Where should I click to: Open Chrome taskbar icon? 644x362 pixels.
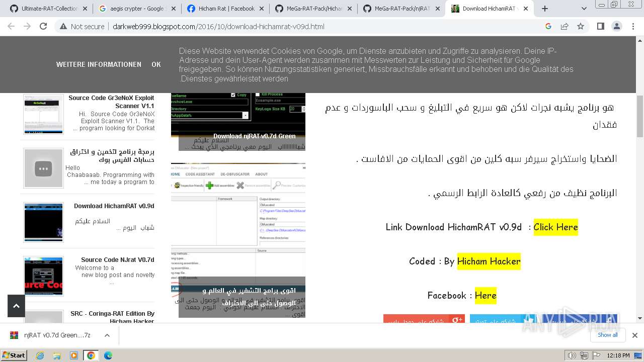(91, 355)
